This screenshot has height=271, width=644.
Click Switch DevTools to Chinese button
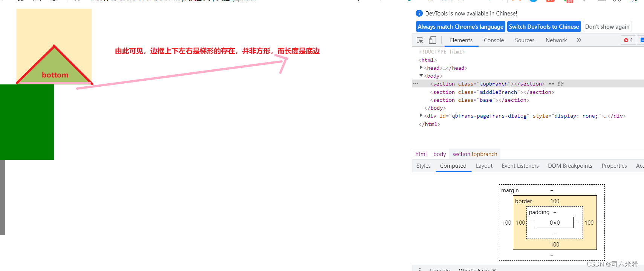click(544, 26)
